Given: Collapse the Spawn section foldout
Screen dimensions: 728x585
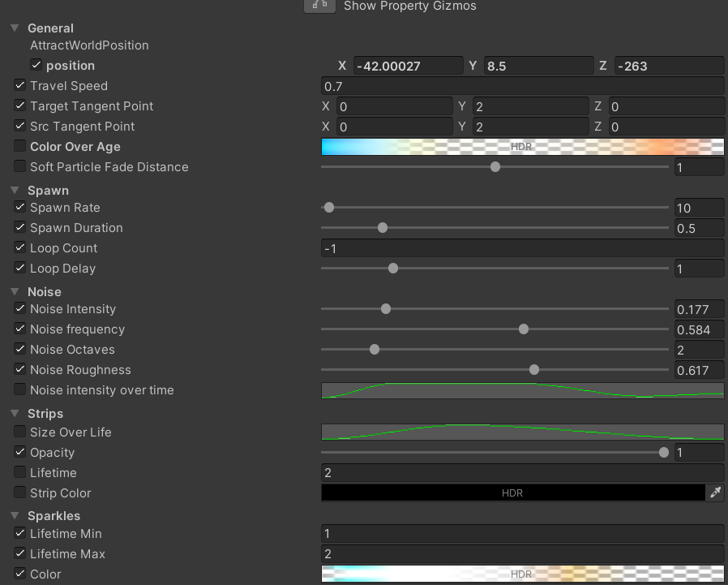Looking at the screenshot, I should point(15,191).
